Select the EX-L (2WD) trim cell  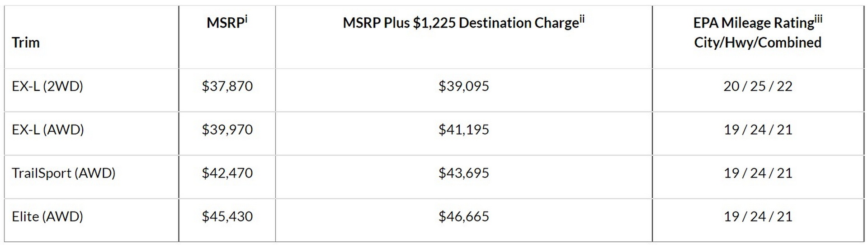[47, 86]
